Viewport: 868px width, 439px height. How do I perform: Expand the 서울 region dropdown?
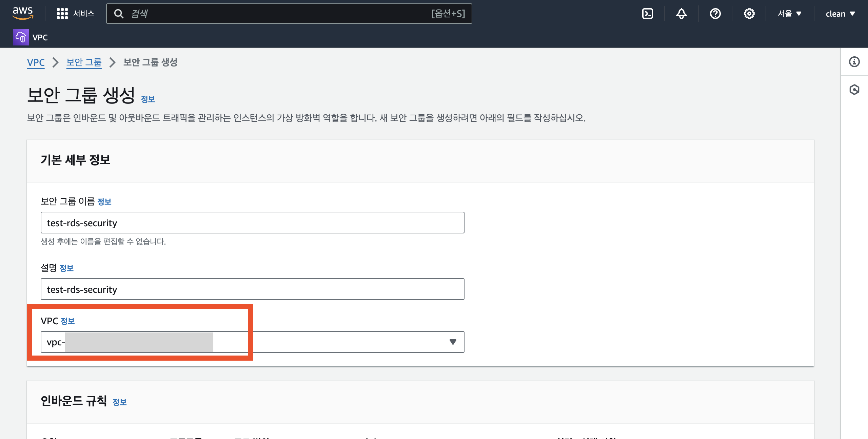click(789, 14)
